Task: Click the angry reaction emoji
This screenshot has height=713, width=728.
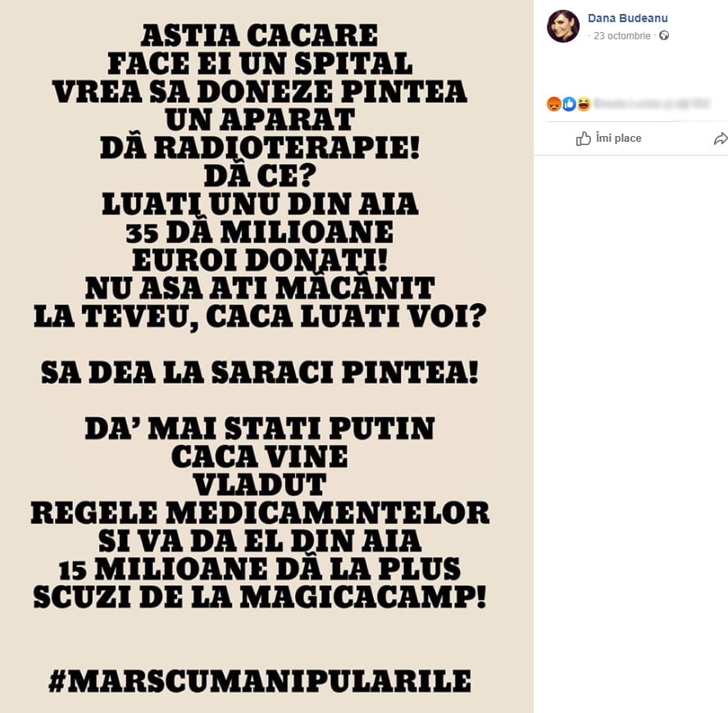Action: click(553, 104)
